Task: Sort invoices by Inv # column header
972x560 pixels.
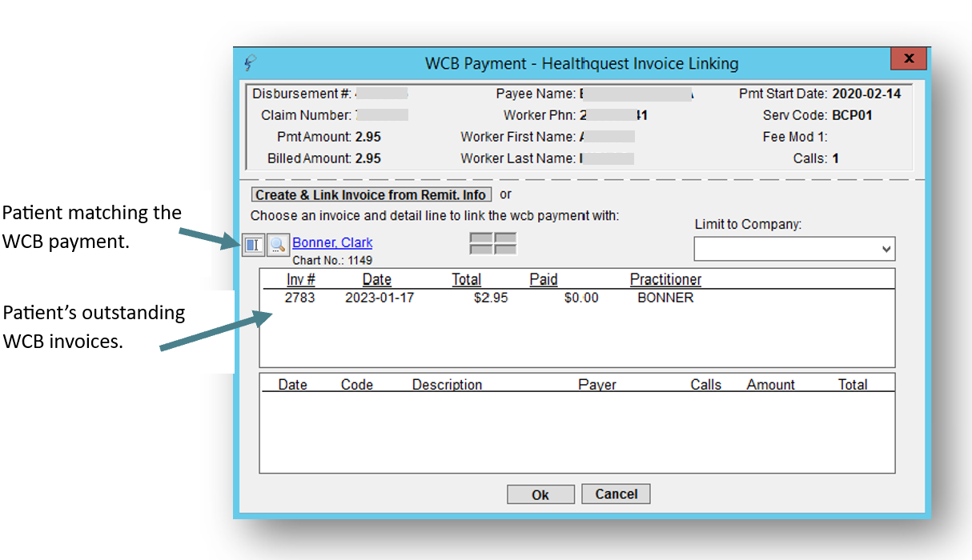Action: point(301,279)
